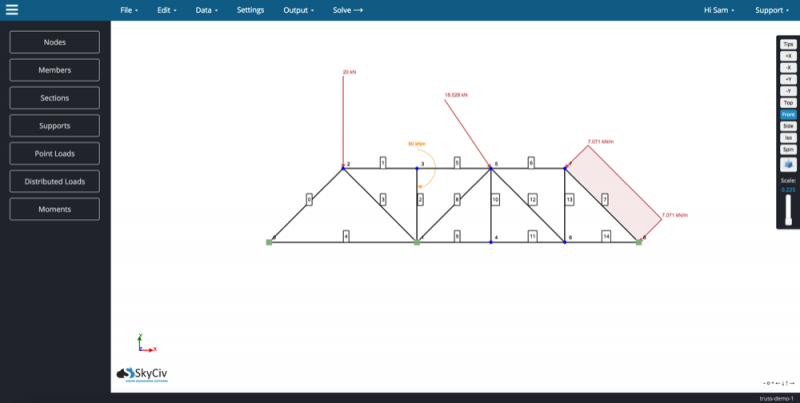Open the Point Loads panel
The image size is (800, 403).
55,154
